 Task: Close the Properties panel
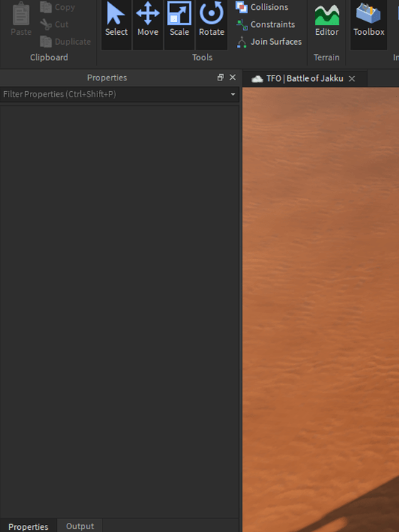(x=233, y=78)
